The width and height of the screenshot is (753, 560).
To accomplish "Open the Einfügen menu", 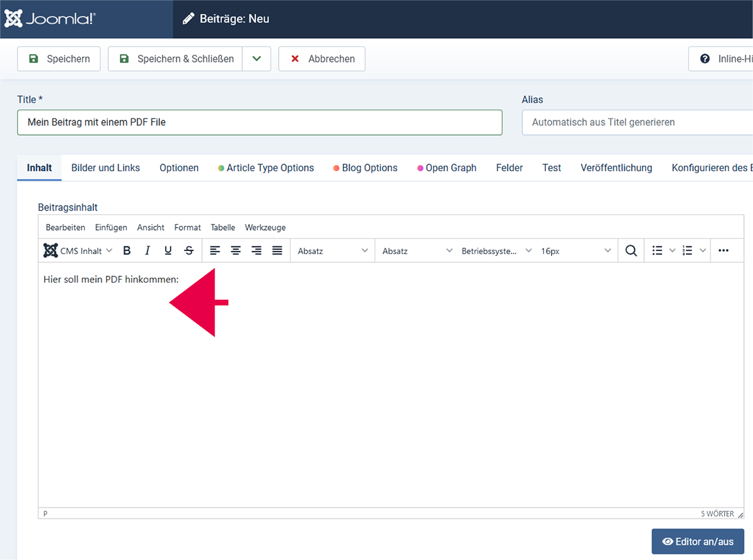I will click(111, 228).
